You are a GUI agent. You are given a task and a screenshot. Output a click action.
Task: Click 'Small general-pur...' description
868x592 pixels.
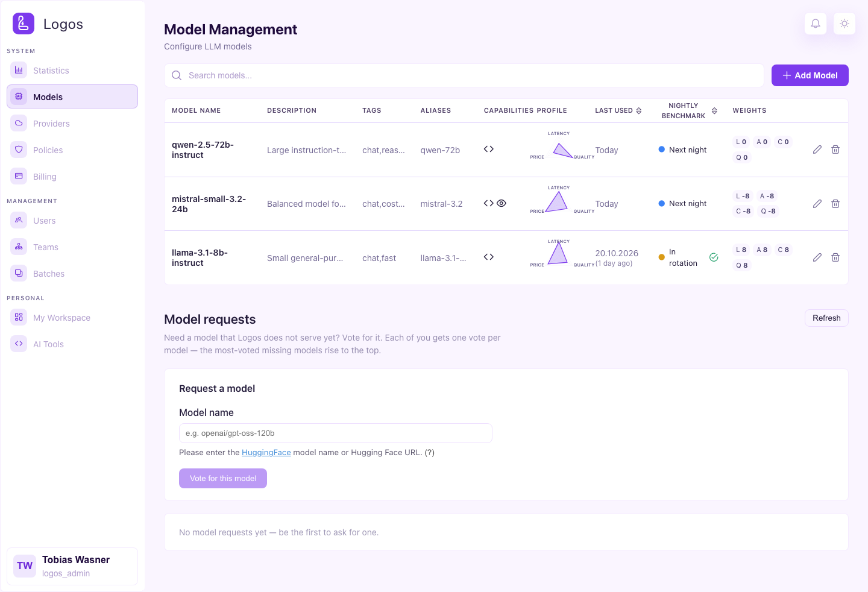tap(305, 258)
